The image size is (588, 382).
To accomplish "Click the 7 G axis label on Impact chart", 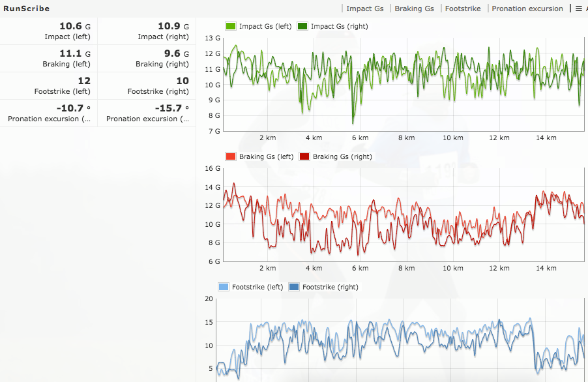I will 214,131.
